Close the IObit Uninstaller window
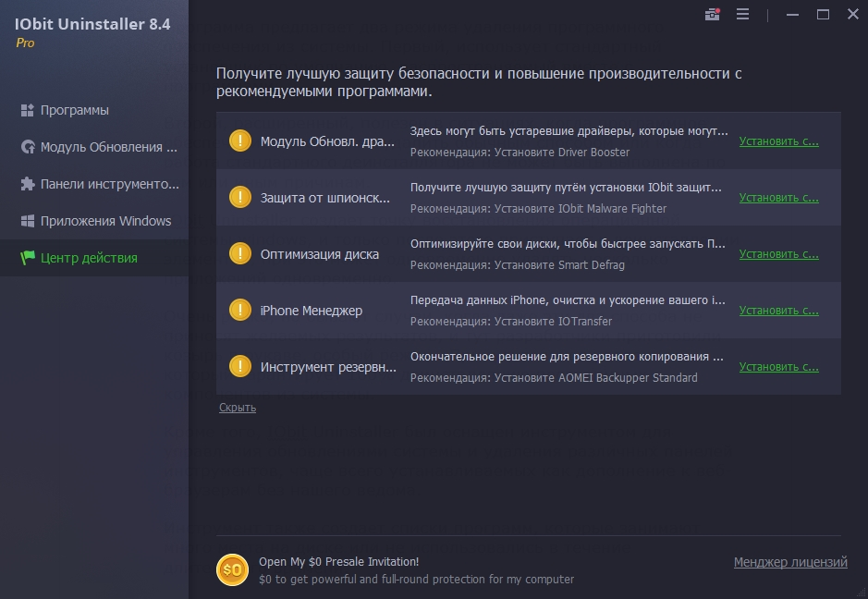The image size is (868, 599). pyautogui.click(x=853, y=15)
